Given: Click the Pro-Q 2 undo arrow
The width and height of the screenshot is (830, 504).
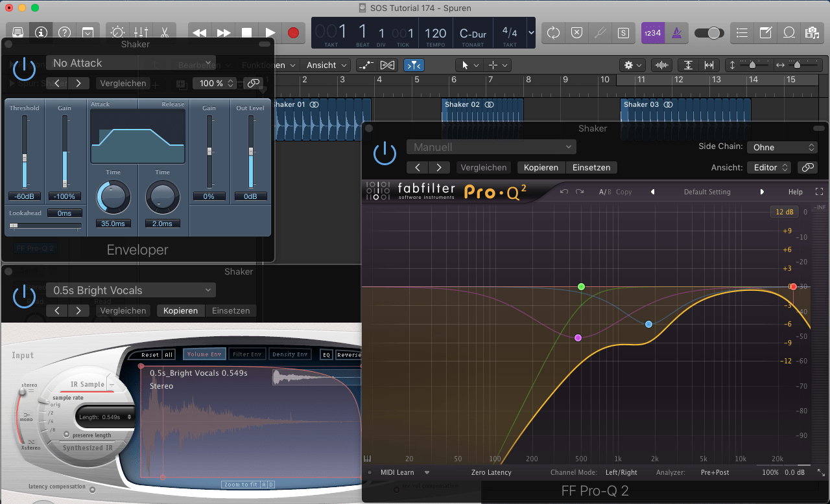Looking at the screenshot, I should tap(564, 192).
